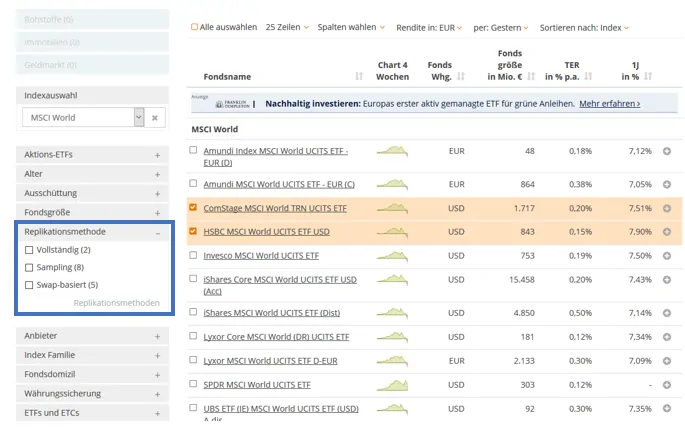Viewport: 685px width, 432px height.
Task: Open iShares Core MSCI World UCITS ETF USD (Acc)
Action: (x=280, y=285)
